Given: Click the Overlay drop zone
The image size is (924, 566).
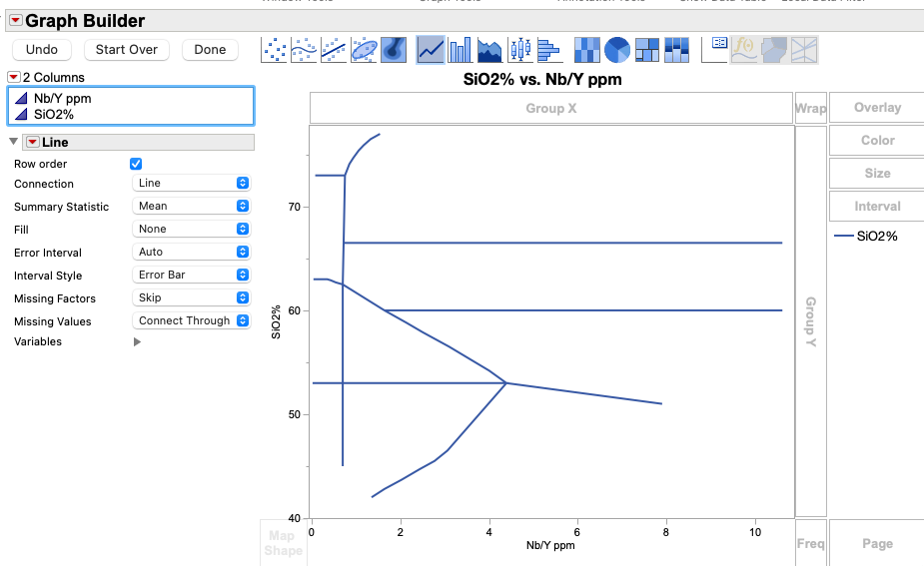Looking at the screenshot, I should 877,108.
